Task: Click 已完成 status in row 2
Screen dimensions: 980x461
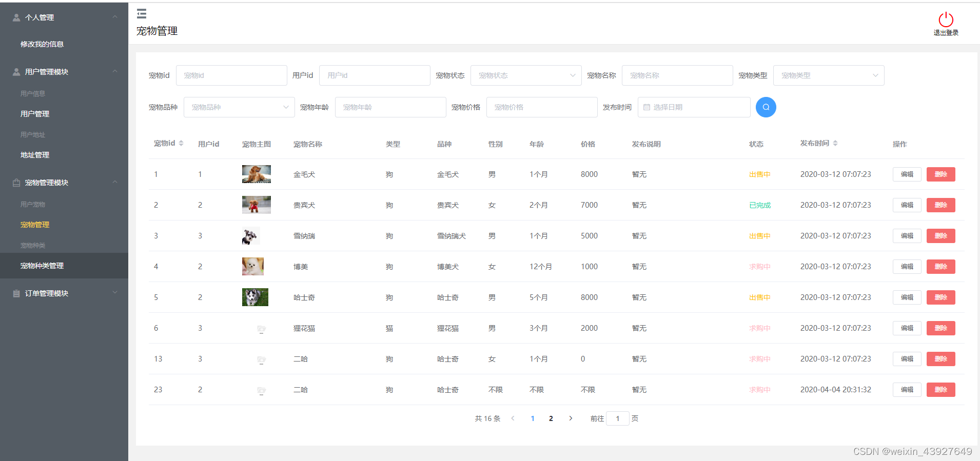Action: coord(760,205)
